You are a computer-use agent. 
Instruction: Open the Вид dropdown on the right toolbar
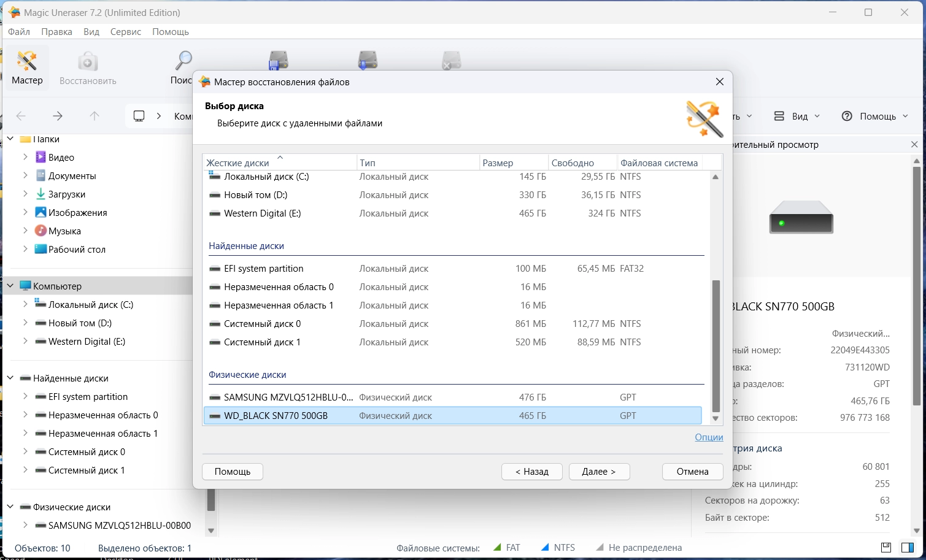click(x=797, y=116)
